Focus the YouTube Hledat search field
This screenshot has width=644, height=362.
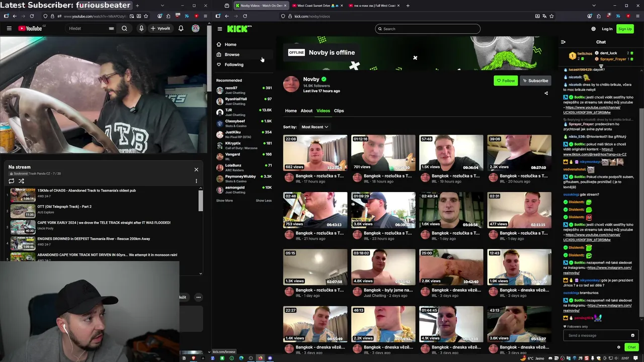[91, 29]
